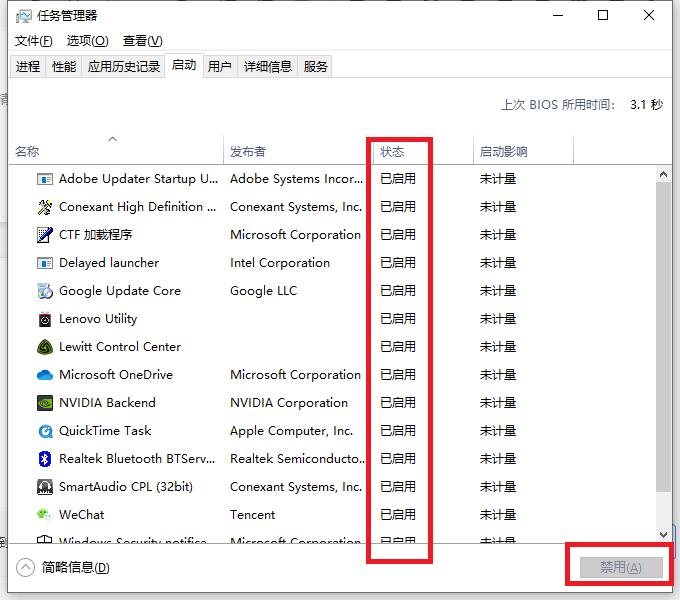The height and width of the screenshot is (600, 680).
Task: Collapse view with 简略信息 arrow icon
Action: point(25,567)
